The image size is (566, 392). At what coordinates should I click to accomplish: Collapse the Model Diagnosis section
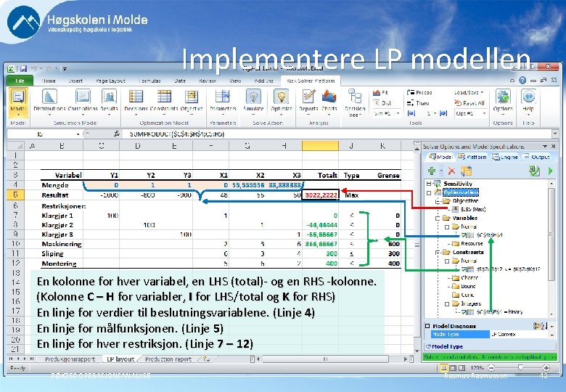tap(427, 326)
